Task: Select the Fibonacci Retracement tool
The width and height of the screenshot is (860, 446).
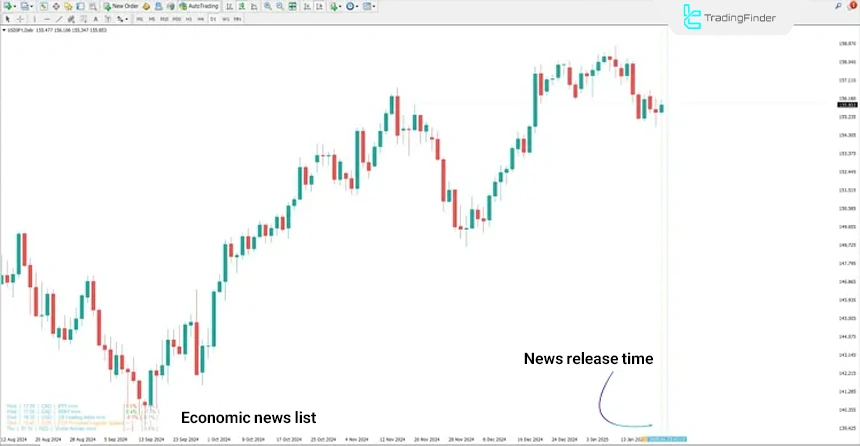Action: (x=83, y=19)
